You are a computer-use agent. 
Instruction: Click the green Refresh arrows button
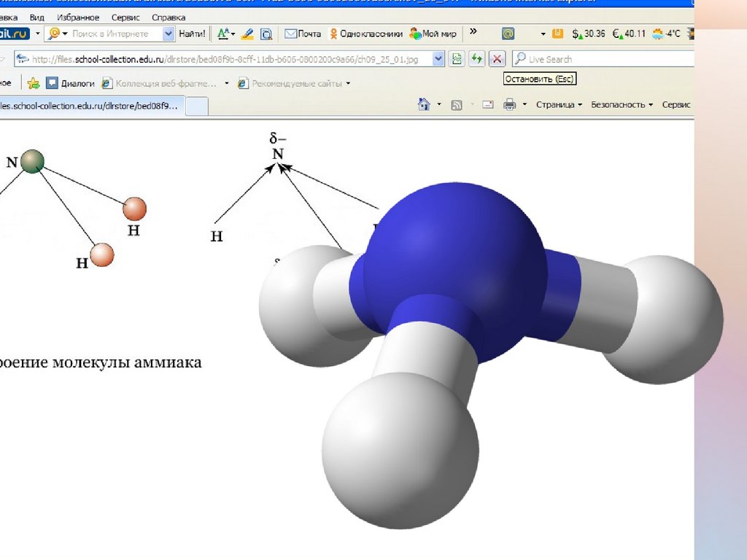click(x=477, y=59)
